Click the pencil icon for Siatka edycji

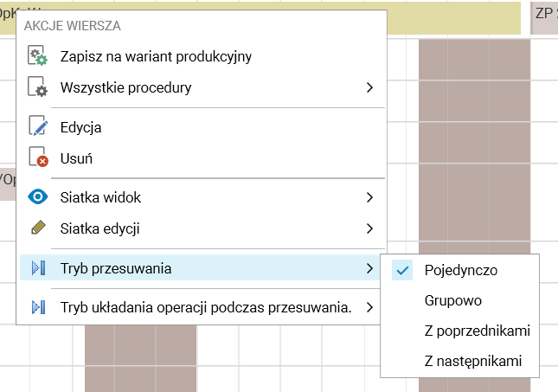38,228
